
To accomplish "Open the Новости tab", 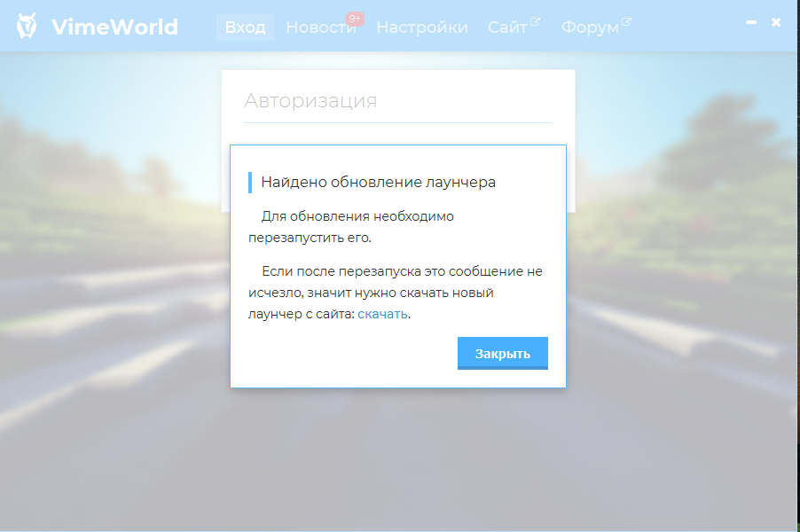I will pyautogui.click(x=321, y=27).
